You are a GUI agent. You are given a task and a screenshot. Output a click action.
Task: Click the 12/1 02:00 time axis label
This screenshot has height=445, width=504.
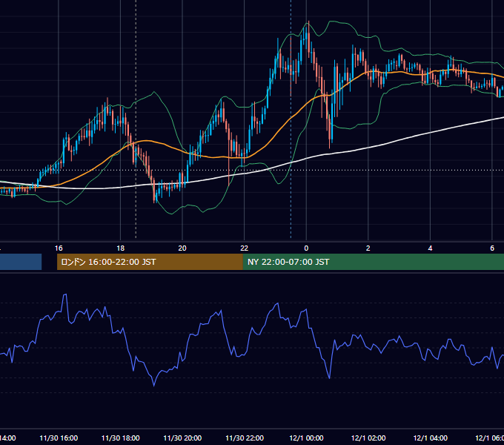point(368,438)
